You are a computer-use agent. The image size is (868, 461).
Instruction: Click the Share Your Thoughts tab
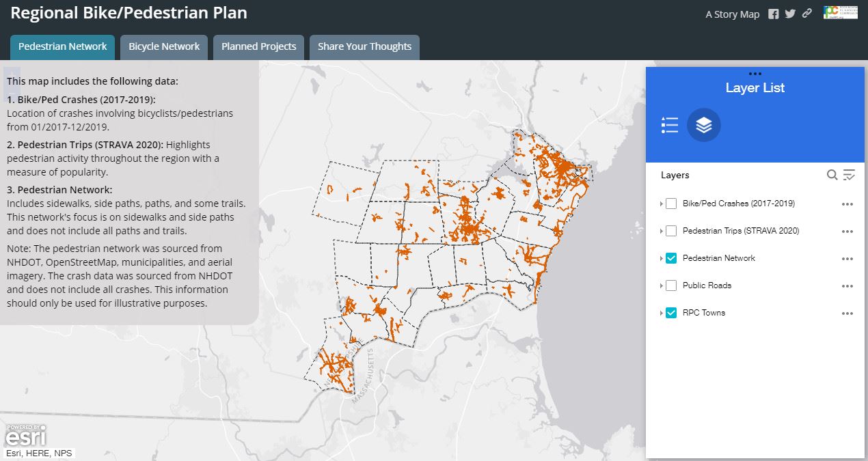[x=364, y=46]
